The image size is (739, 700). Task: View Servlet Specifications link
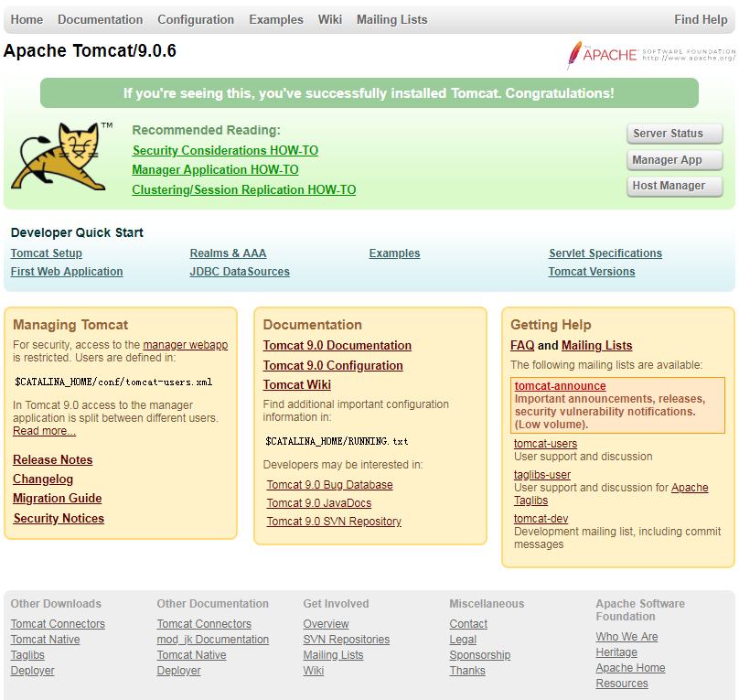coord(605,253)
